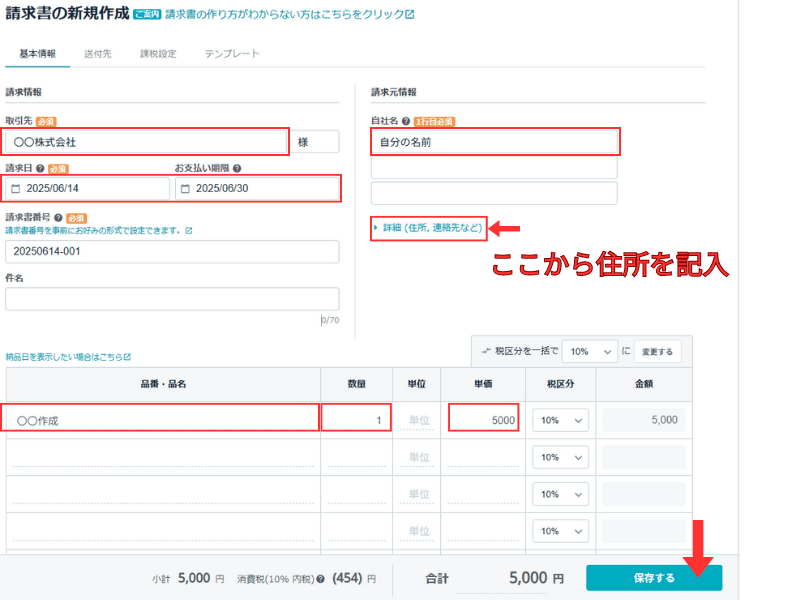Screen dimensions: 800x600
Task: Open the calendar icon in お支払い期限 field
Action: [184, 189]
